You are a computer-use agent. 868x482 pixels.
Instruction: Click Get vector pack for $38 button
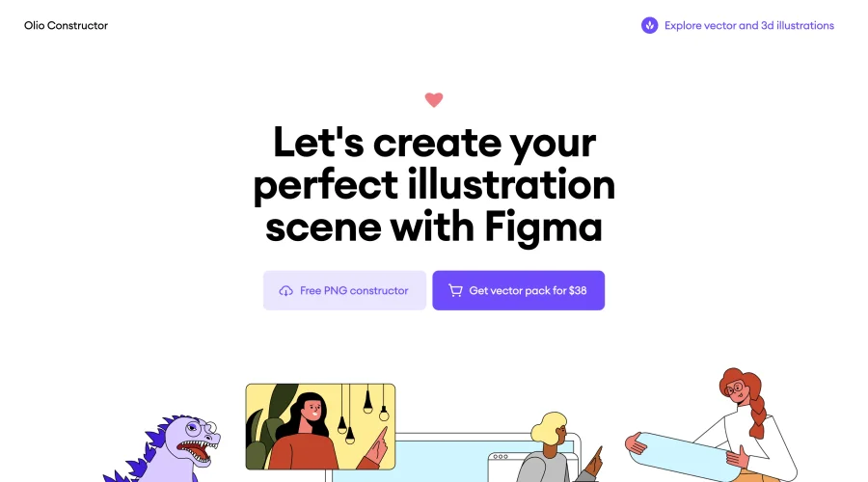(518, 290)
